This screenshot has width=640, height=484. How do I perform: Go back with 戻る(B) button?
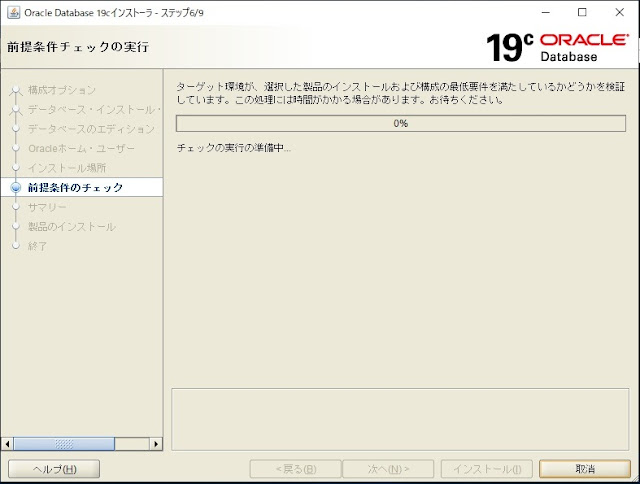296,469
